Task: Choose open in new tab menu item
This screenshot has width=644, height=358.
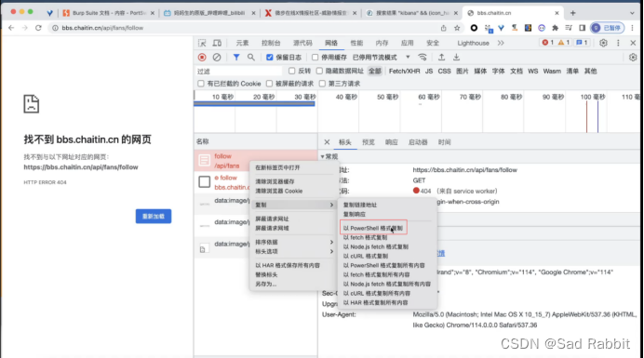Action: (277, 168)
